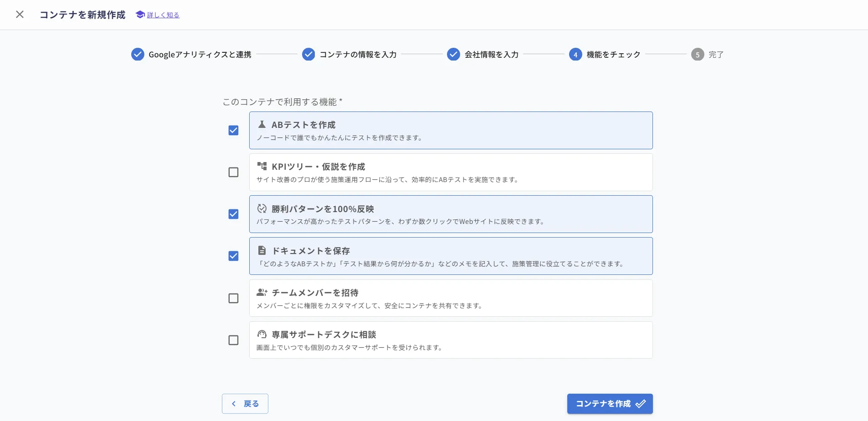868x421 pixels.
Task: Uncheck the 勝利パターンを100%反映 checkbox
Action: click(x=233, y=214)
